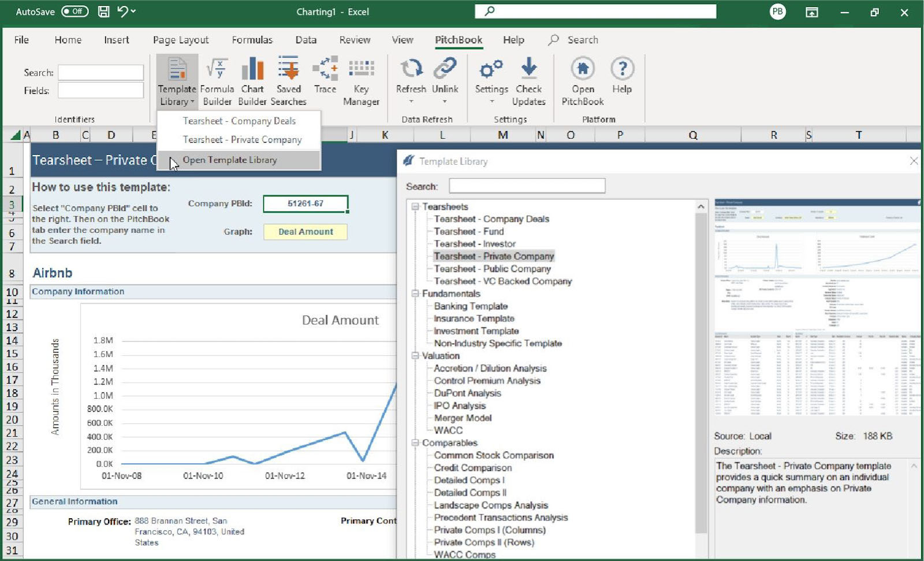Choose Tearsheet - Private Company menu entry
This screenshot has width=924, height=561.
pyautogui.click(x=239, y=140)
